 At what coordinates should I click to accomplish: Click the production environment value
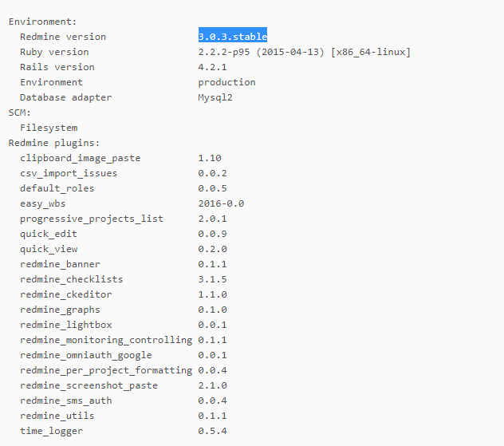(226, 82)
